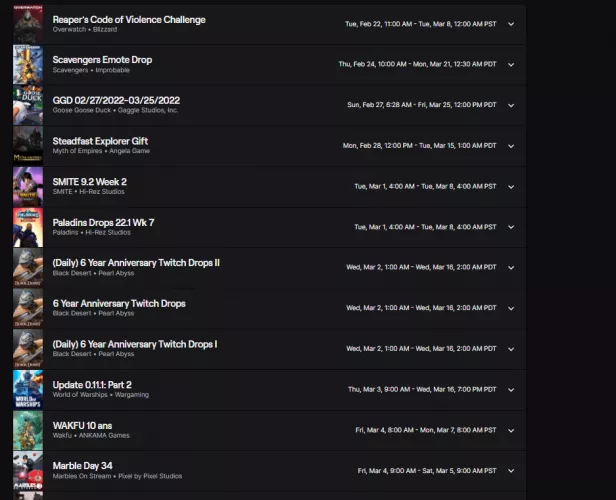The image size is (616, 500).
Task: Click the WAKFU game cover art
Action: click(x=27, y=430)
